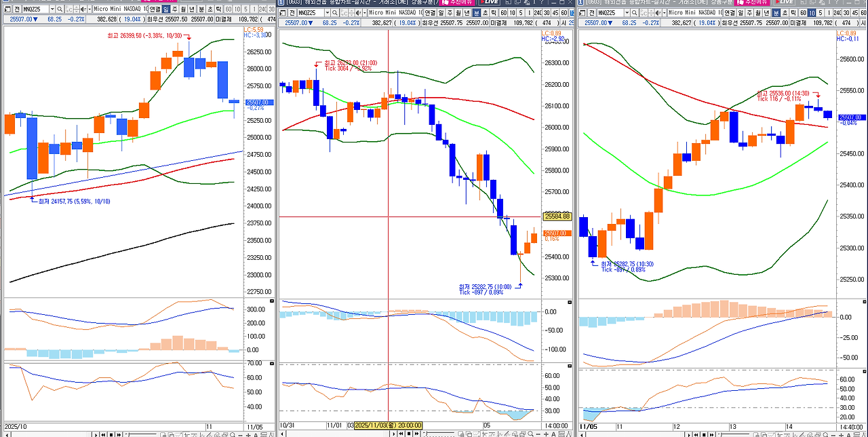Select 분 (minute) period in the right chart
Screen dimensions: 868x437
click(776, 13)
